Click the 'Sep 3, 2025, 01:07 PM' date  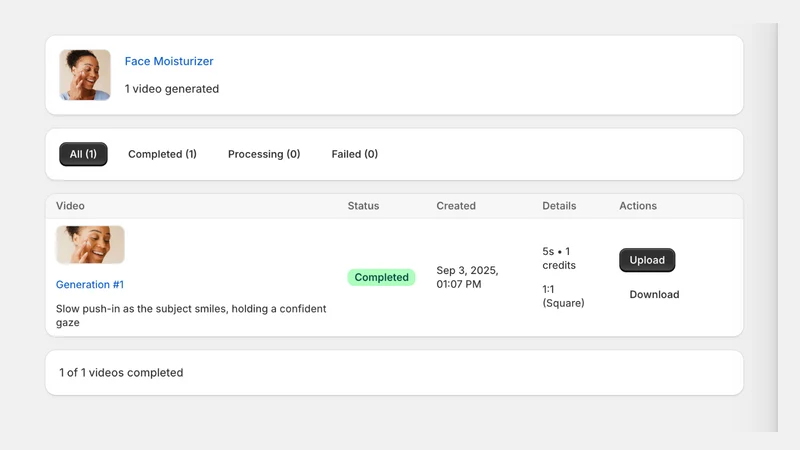click(467, 277)
